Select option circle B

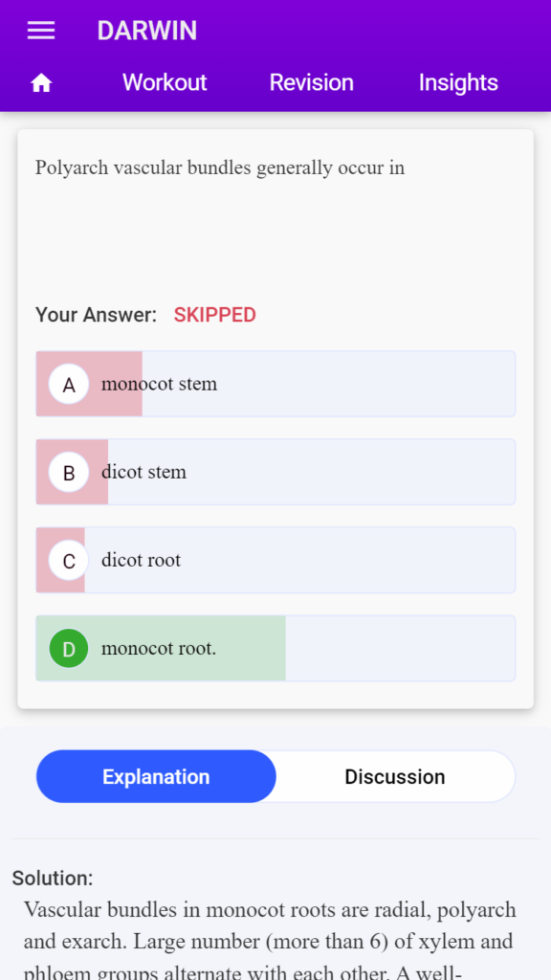(x=69, y=473)
